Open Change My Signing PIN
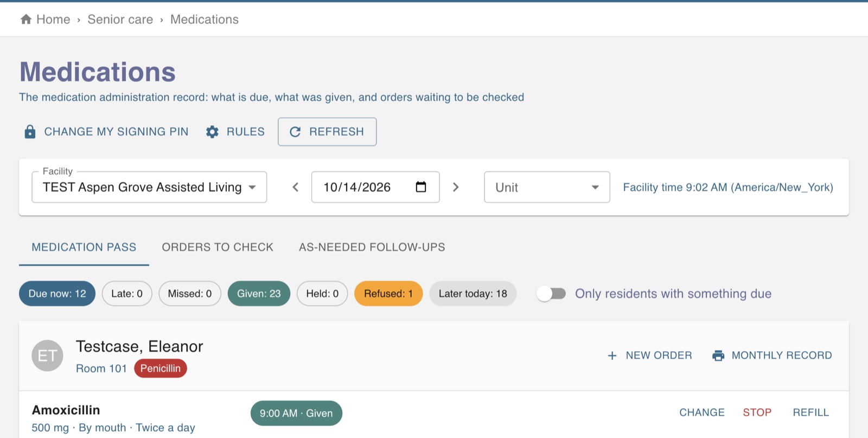 106,132
